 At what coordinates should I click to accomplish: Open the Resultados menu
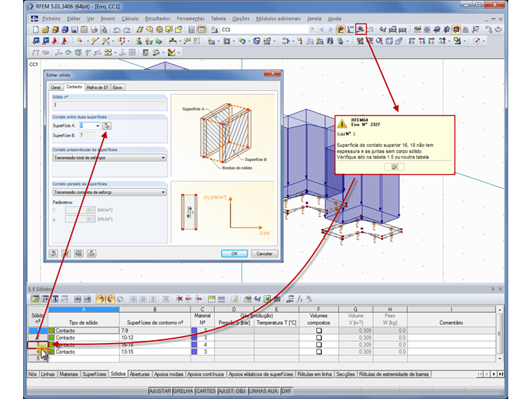click(157, 19)
